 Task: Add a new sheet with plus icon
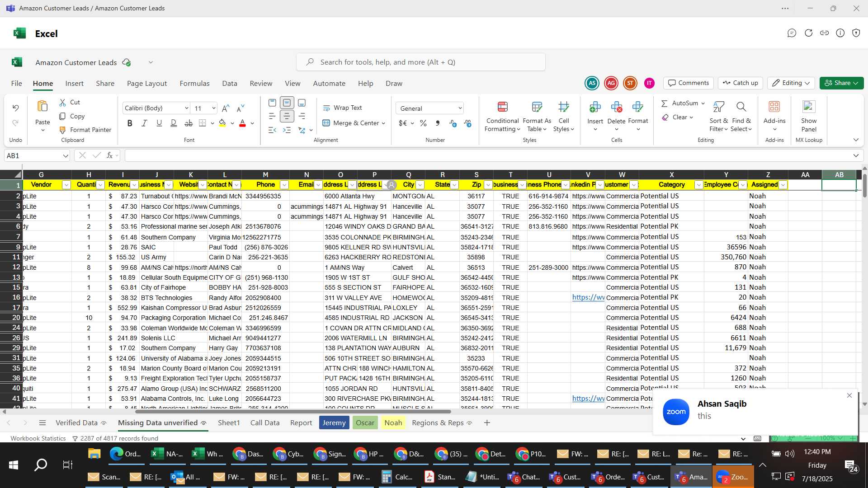point(487,423)
